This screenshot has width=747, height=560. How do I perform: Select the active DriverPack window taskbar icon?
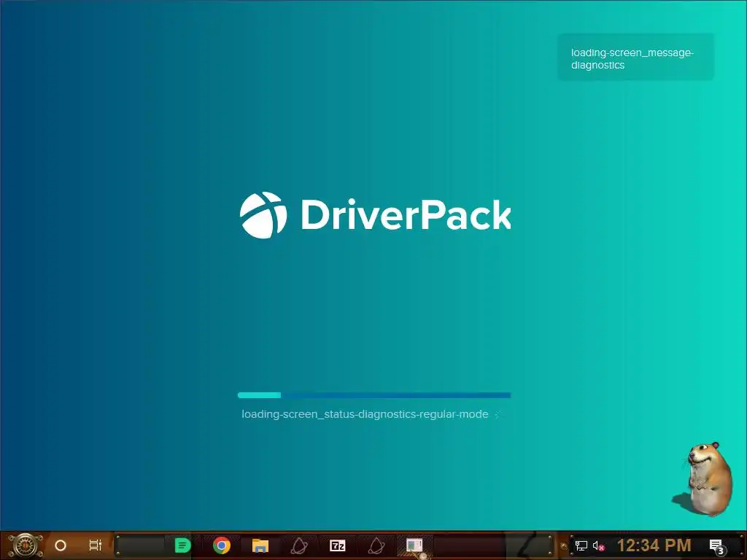point(415,545)
